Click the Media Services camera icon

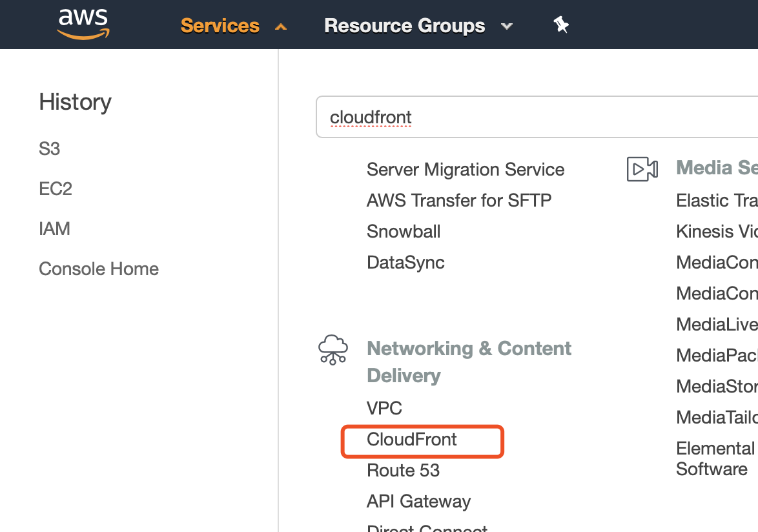(x=642, y=168)
